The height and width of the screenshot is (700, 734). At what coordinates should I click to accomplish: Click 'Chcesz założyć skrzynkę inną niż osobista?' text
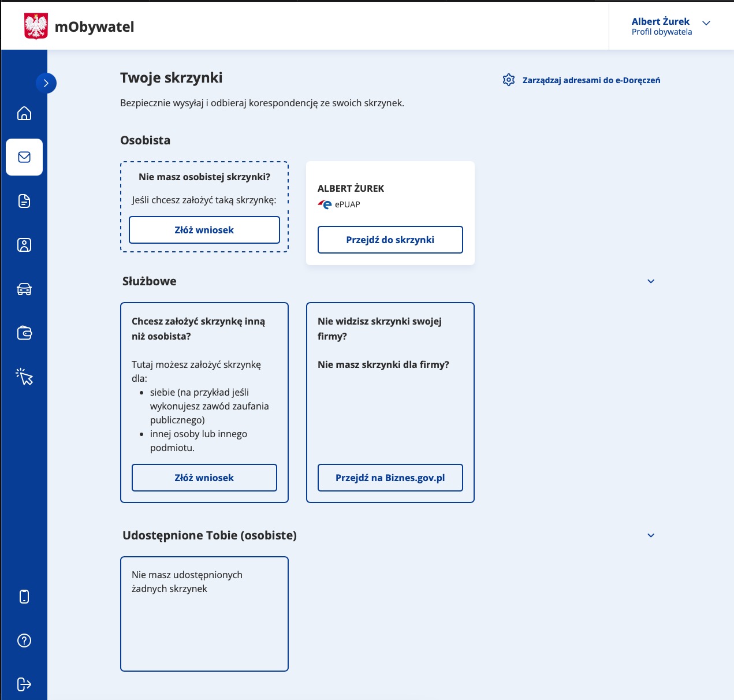(198, 329)
